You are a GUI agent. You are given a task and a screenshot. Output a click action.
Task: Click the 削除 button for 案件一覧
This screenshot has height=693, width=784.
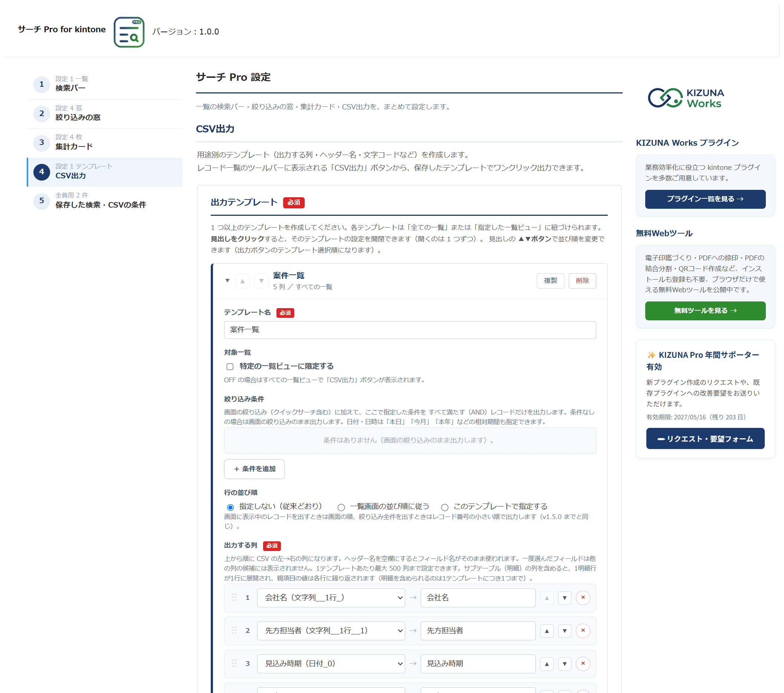(582, 281)
